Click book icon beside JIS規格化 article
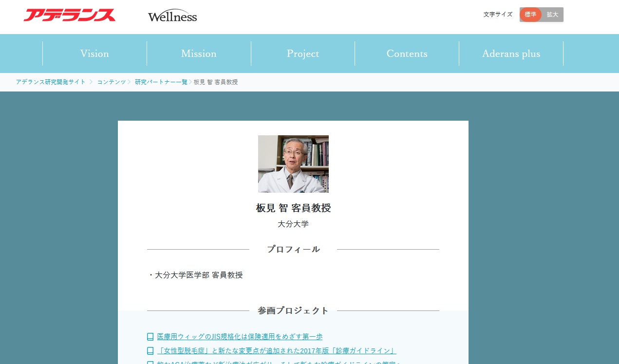 (x=150, y=337)
